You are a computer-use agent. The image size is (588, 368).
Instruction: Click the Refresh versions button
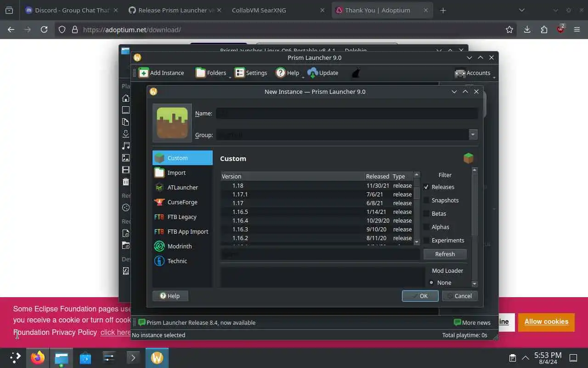pyautogui.click(x=445, y=254)
